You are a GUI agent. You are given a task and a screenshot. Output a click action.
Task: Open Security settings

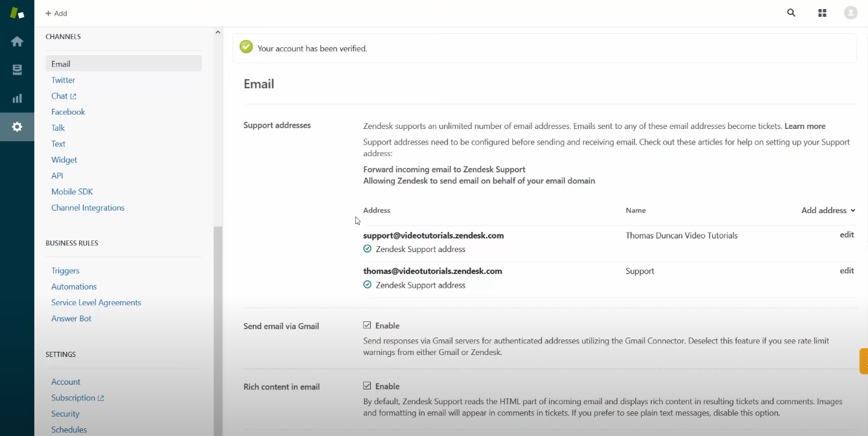tap(65, 414)
